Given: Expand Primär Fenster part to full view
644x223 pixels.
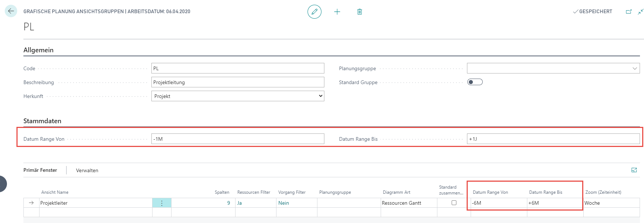Looking at the screenshot, I should tap(634, 170).
